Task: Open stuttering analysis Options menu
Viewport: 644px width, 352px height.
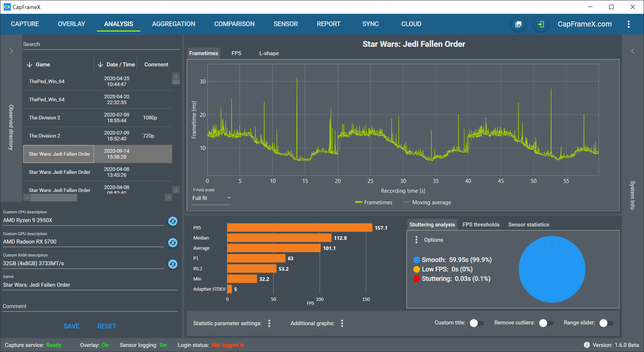Action: point(417,240)
